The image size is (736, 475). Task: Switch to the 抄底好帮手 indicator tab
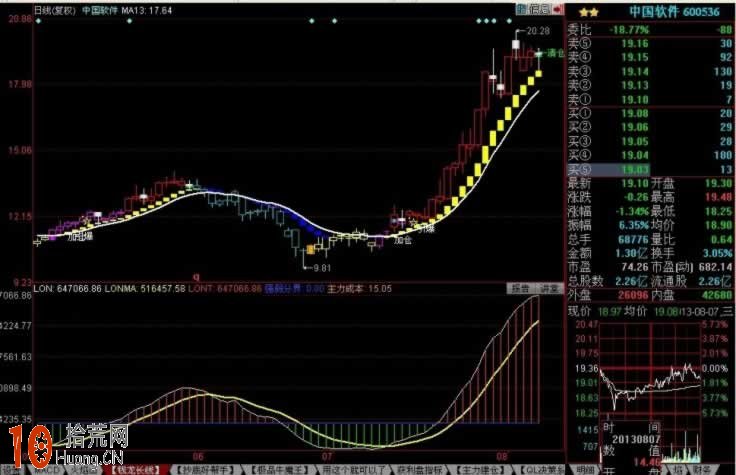click(x=205, y=470)
